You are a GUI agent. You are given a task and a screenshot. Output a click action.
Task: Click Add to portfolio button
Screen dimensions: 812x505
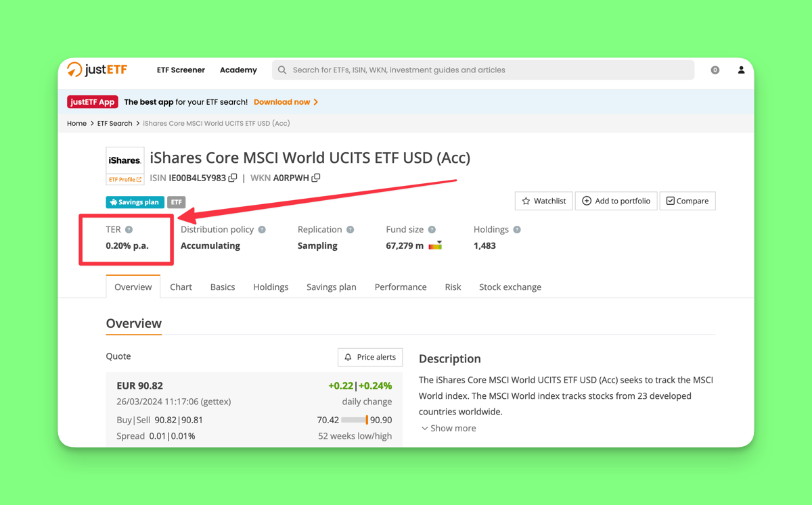tap(616, 201)
